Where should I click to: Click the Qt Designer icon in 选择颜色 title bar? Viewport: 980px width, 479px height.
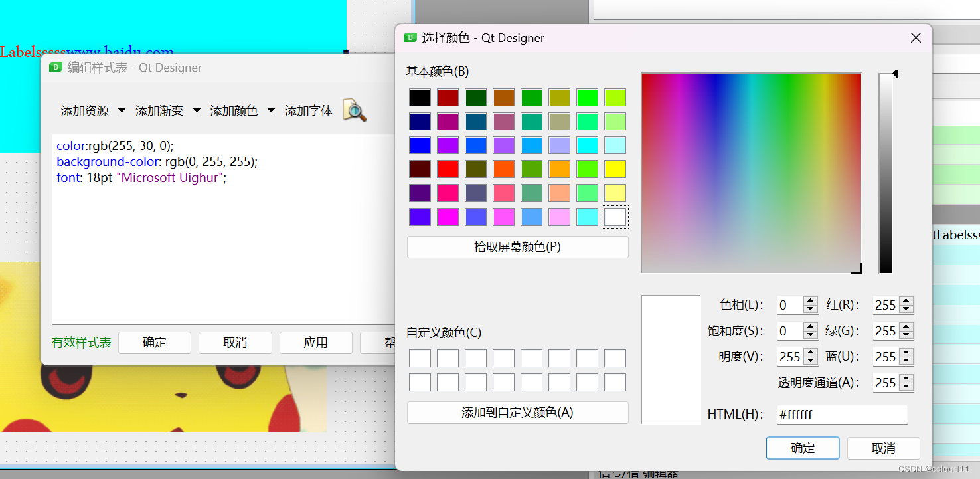410,38
